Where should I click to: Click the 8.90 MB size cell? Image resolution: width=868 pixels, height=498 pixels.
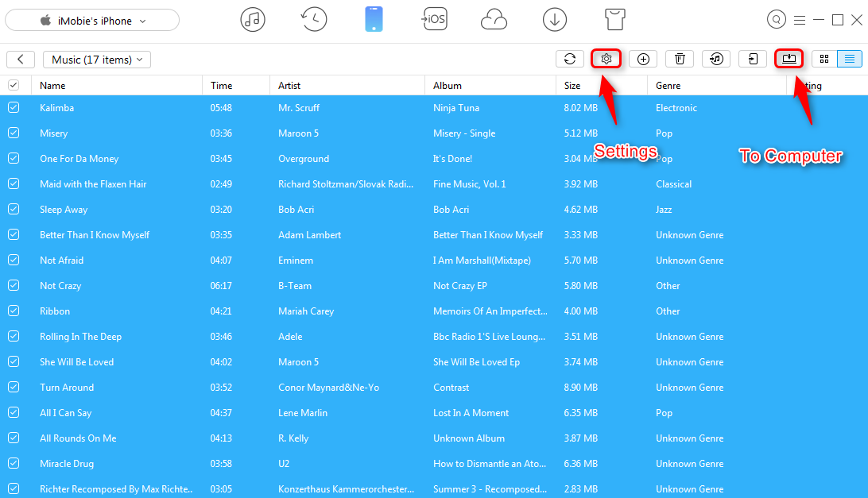click(x=581, y=388)
